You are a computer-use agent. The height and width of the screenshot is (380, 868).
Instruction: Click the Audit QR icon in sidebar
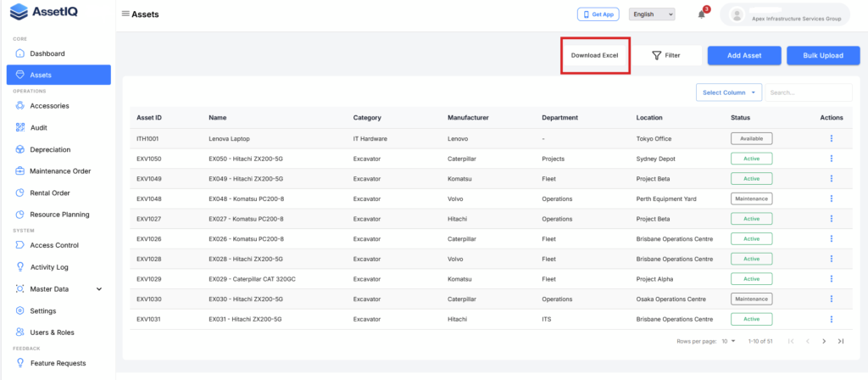coord(20,127)
